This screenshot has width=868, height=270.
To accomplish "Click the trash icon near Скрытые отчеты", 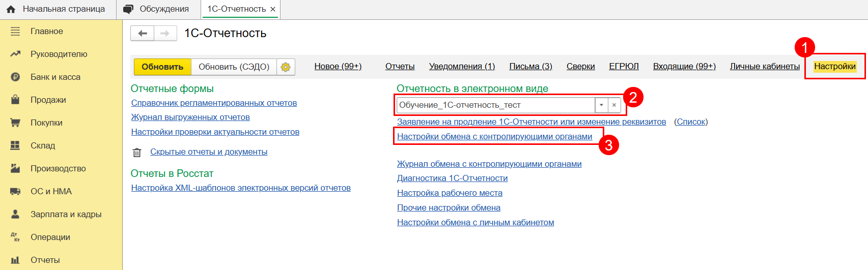I will click(137, 153).
